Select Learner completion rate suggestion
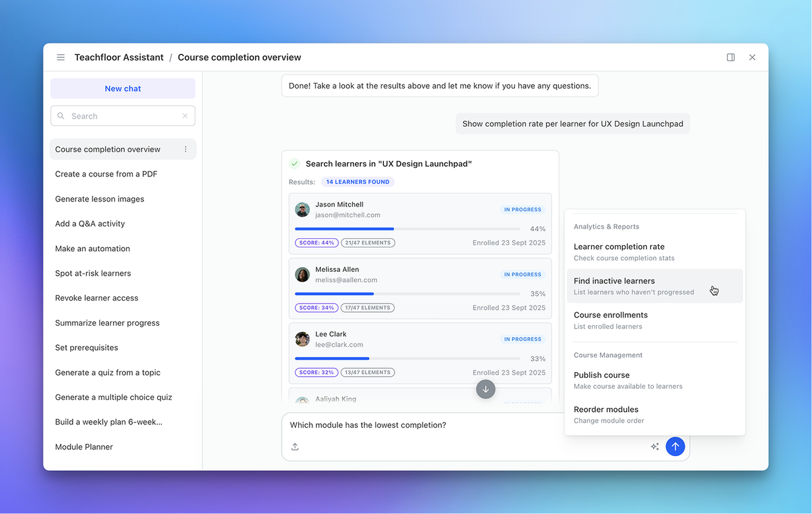 [x=655, y=252]
